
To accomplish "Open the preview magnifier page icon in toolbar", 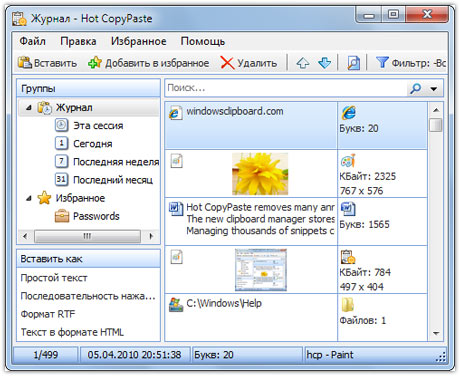I will click(x=353, y=63).
